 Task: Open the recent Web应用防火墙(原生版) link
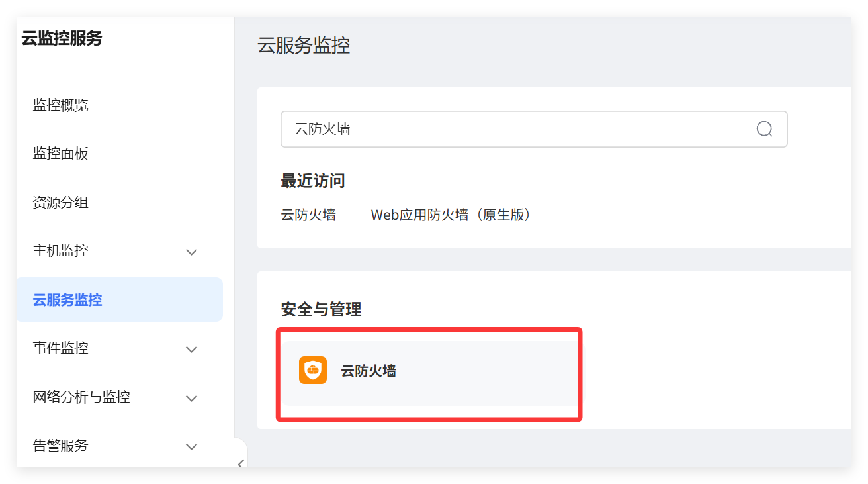click(x=452, y=215)
